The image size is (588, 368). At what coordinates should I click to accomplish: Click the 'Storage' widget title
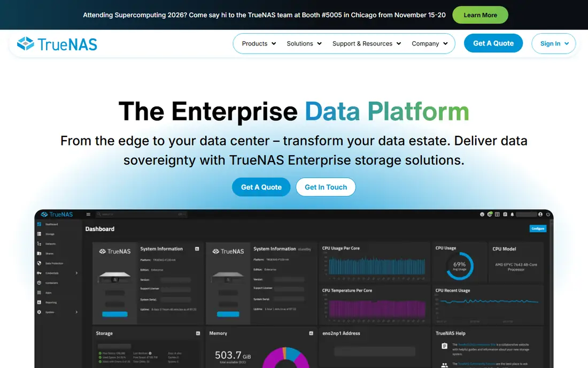point(104,333)
